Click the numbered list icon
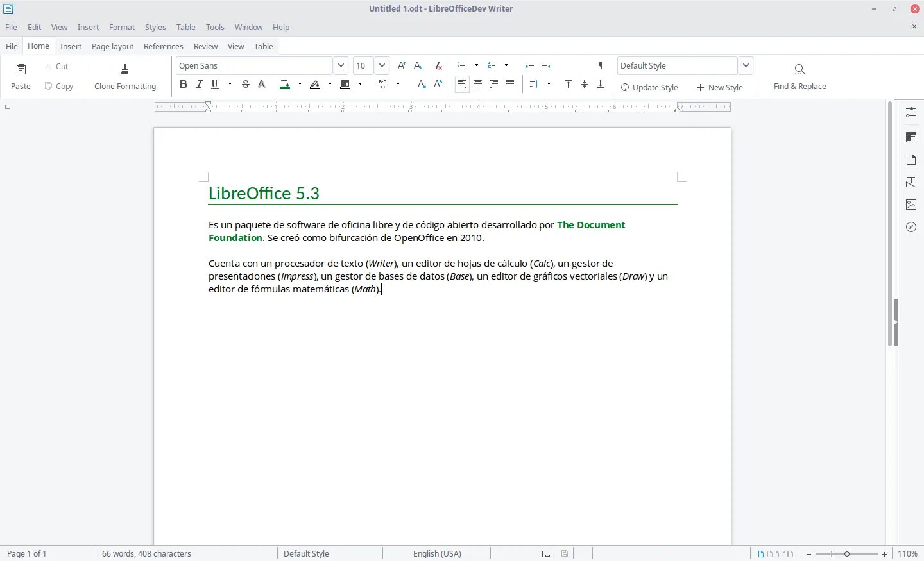924x561 pixels. [x=492, y=65]
